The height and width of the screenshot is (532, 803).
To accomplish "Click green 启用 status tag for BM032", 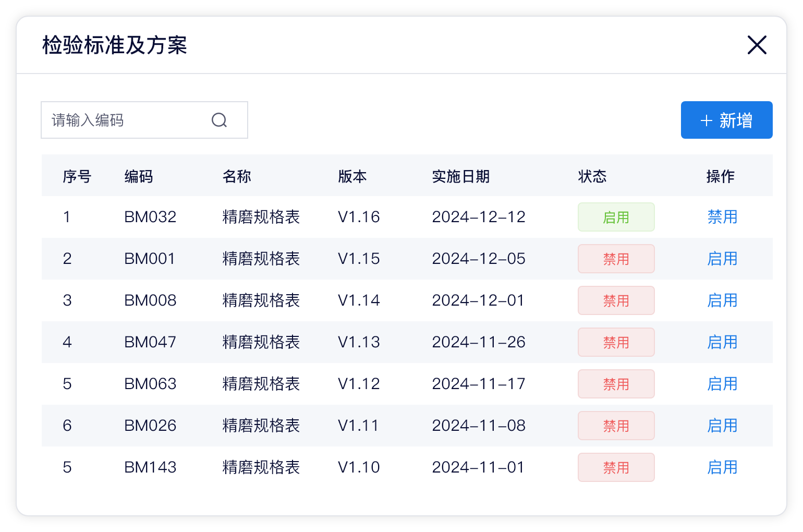I will click(616, 217).
